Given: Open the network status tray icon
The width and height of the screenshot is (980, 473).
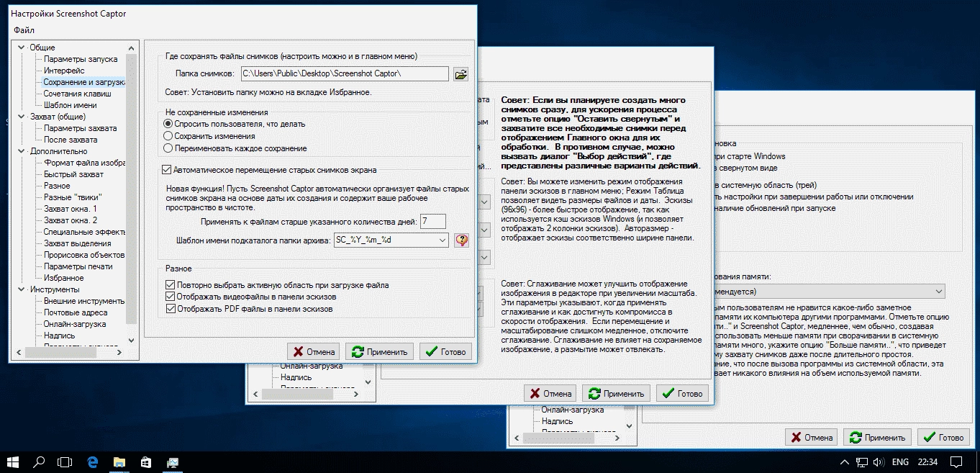Looking at the screenshot, I should [861, 461].
